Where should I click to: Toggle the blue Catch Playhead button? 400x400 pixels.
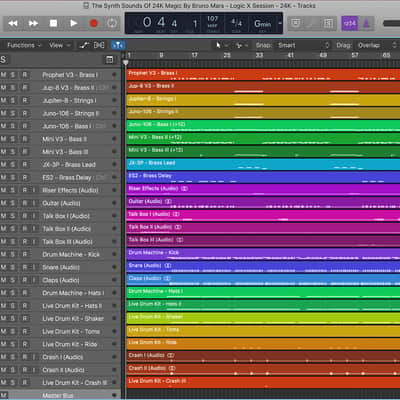[118, 45]
